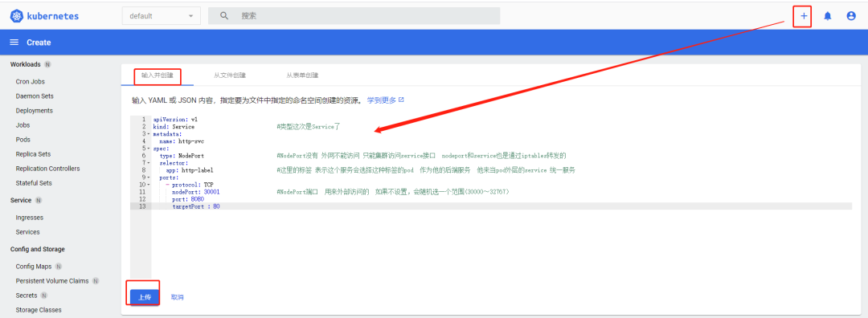
Task: Click the 取消 cancel link
Action: [x=177, y=298]
